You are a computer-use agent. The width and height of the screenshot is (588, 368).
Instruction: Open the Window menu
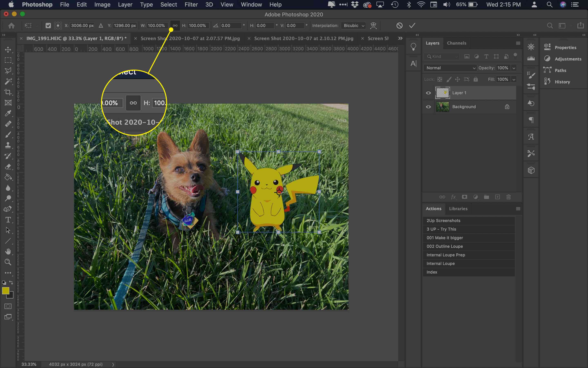point(251,5)
